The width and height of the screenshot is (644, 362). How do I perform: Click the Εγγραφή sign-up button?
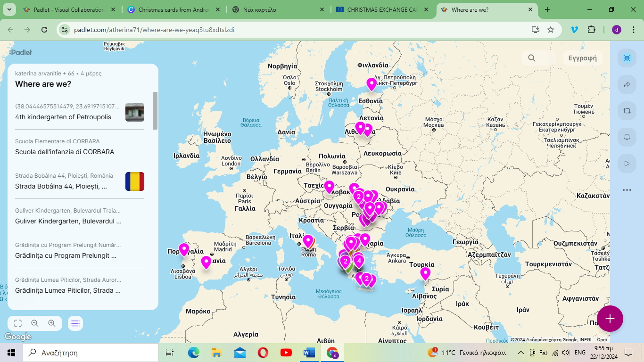(582, 58)
